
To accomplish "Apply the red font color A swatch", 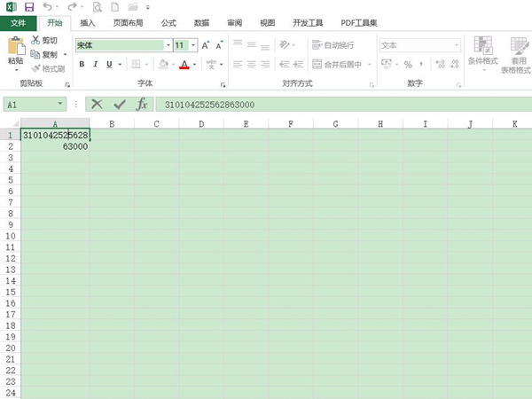I will [184, 64].
